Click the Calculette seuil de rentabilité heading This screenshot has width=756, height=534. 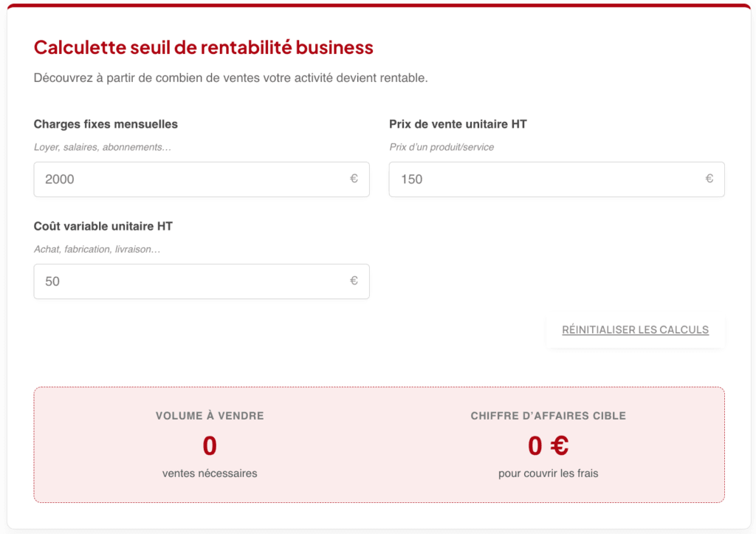(x=202, y=47)
